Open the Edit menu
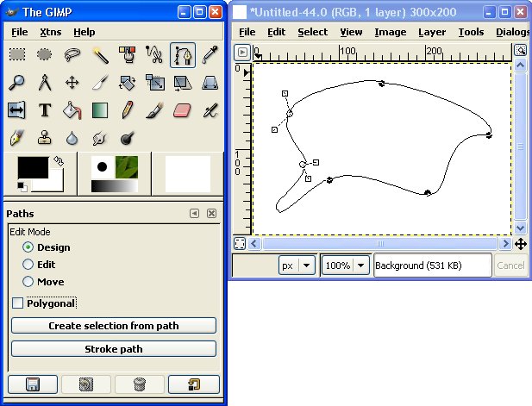 [x=276, y=32]
